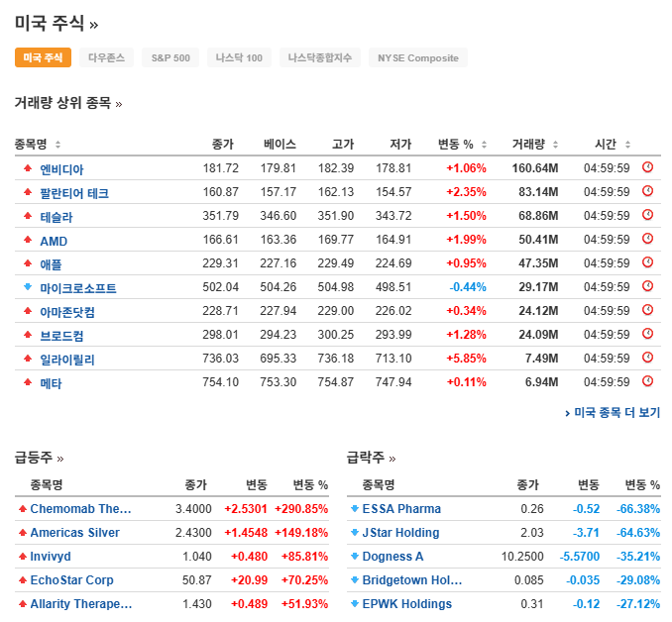Image resolution: width=672 pixels, height=622 pixels.
Task: Open the AMD stock link
Action: [54, 241]
